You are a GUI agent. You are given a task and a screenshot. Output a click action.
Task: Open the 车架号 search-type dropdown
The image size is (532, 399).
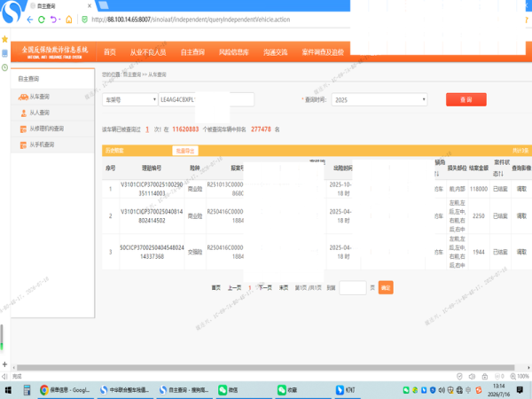point(130,99)
